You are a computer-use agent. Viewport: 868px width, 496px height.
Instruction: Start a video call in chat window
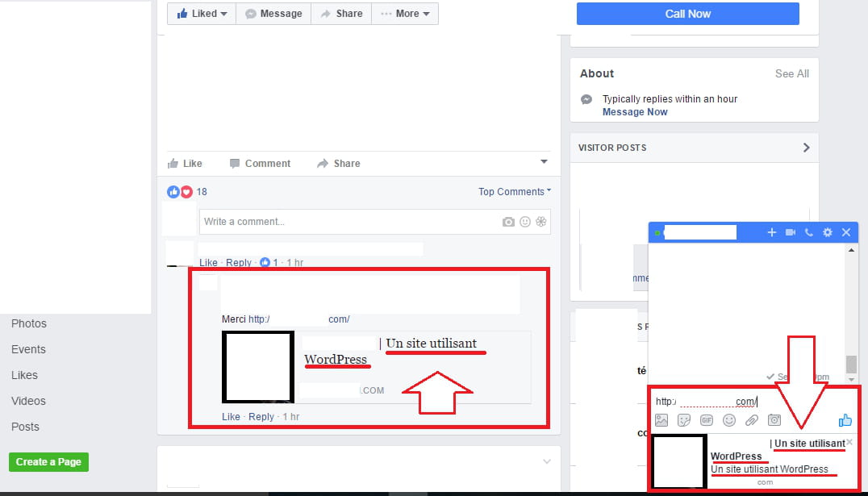791,232
